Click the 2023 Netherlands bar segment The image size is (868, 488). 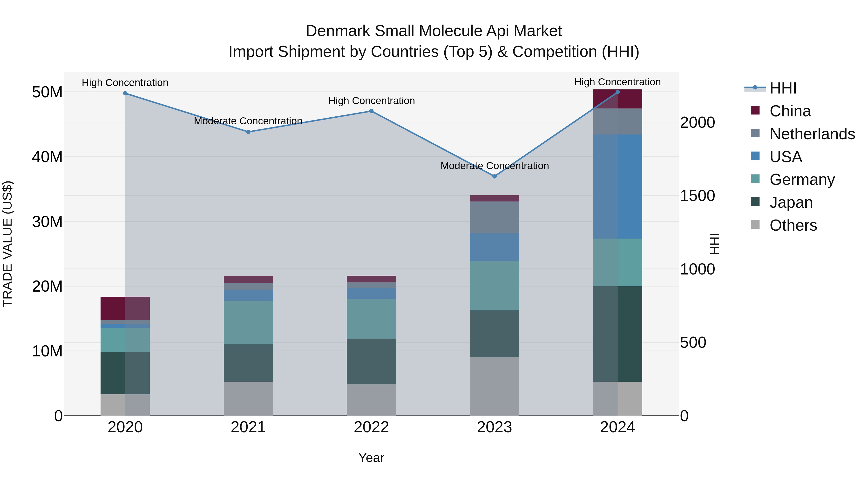[x=495, y=218]
